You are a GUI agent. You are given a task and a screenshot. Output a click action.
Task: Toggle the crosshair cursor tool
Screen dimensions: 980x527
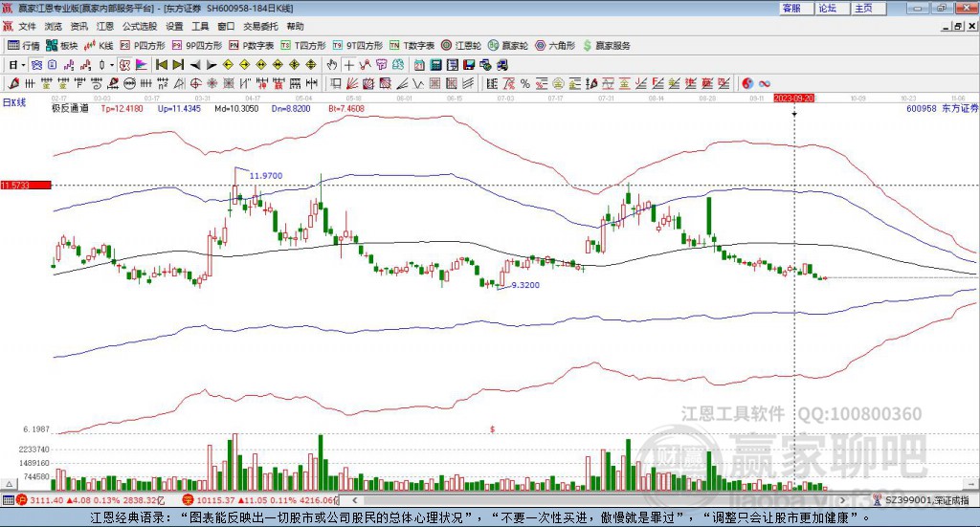348,65
